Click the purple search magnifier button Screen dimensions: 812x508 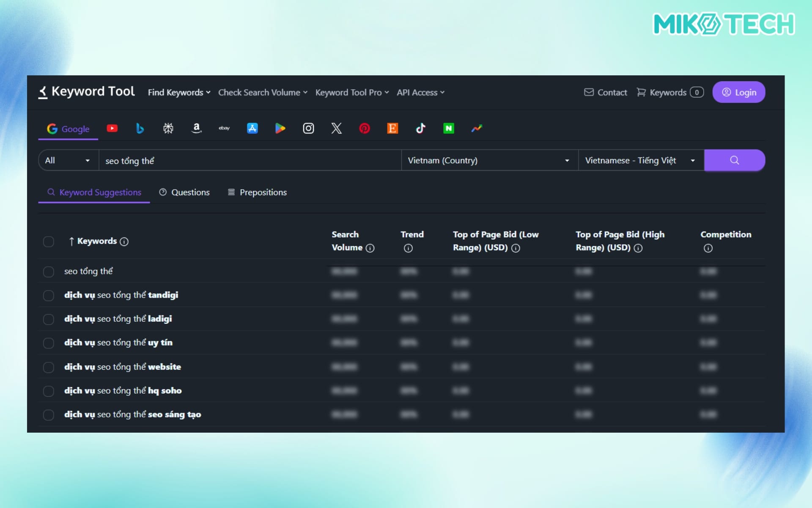[x=734, y=160]
